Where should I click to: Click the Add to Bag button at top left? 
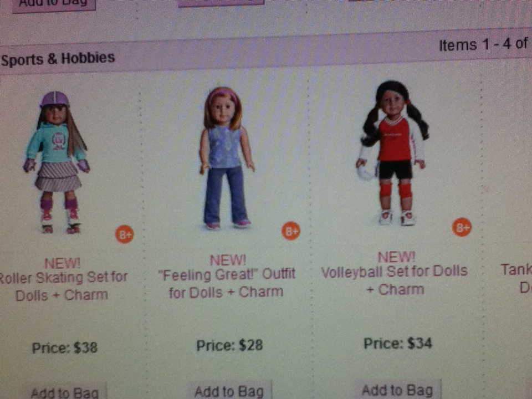tap(54, 4)
